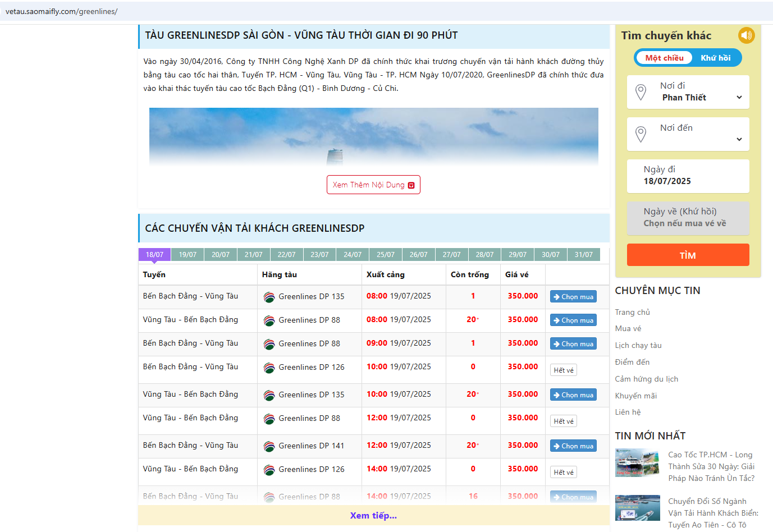Screen dimensions: 773x532
Task: Open the Cảm hứng du lịch link
Action: point(647,379)
